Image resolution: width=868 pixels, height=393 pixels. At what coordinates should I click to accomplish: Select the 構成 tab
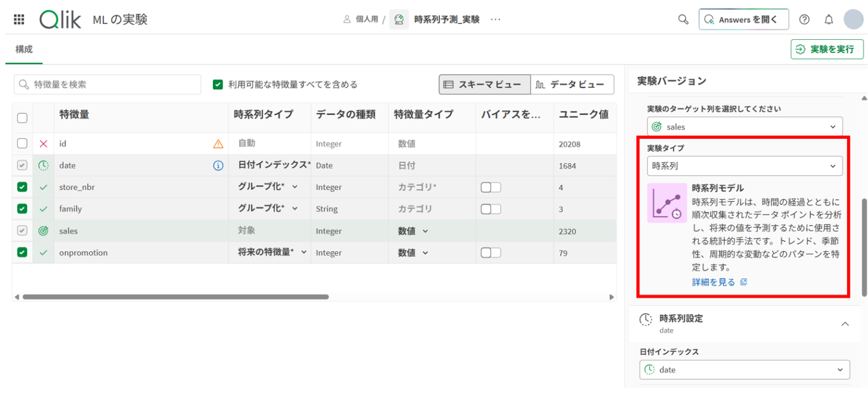(x=24, y=49)
